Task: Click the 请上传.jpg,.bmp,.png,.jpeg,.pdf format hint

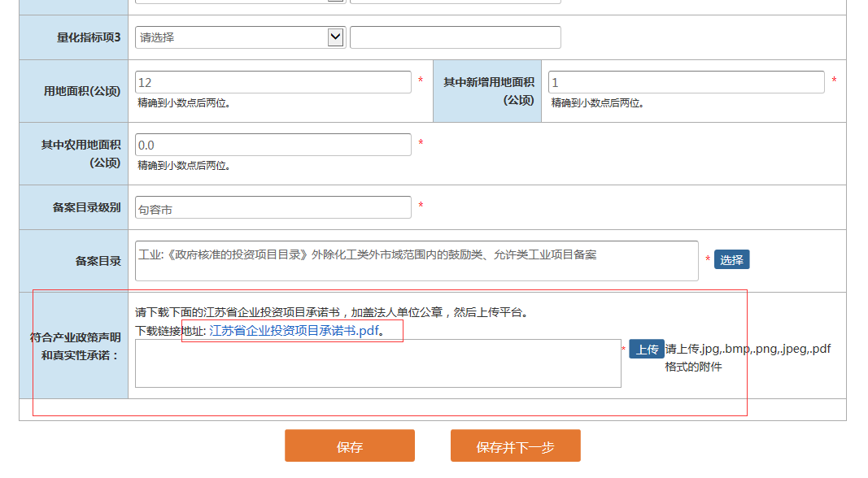Action: [x=748, y=358]
